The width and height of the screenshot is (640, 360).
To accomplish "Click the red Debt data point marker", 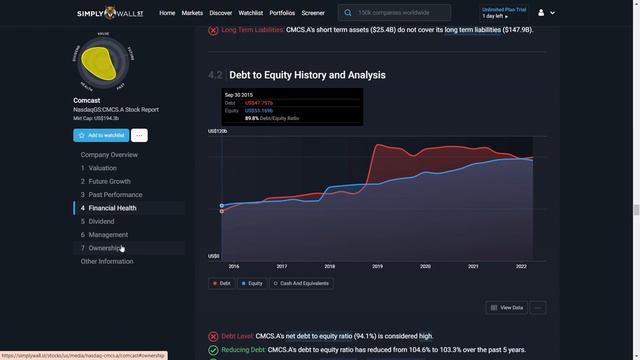I will click(222, 211).
